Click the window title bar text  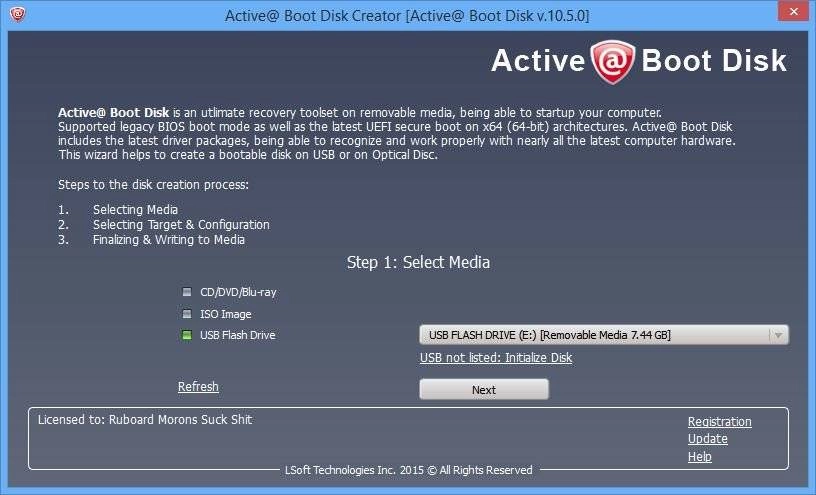(x=407, y=16)
